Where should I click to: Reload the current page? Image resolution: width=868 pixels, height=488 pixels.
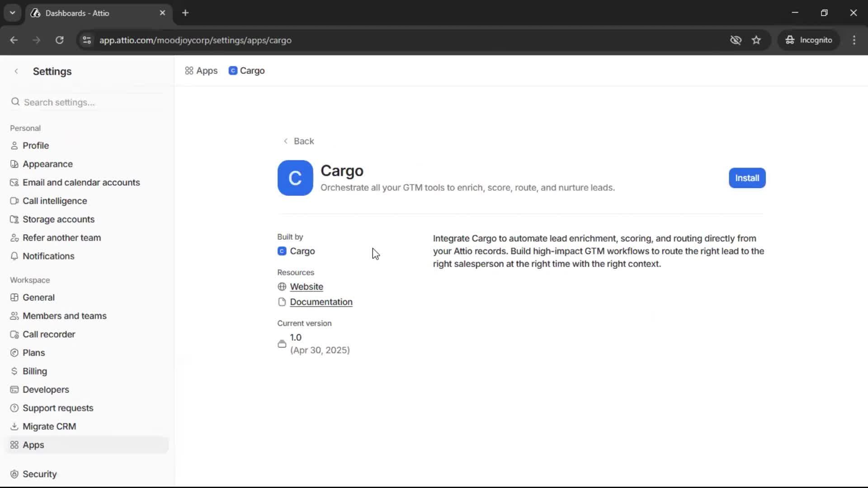(x=59, y=40)
